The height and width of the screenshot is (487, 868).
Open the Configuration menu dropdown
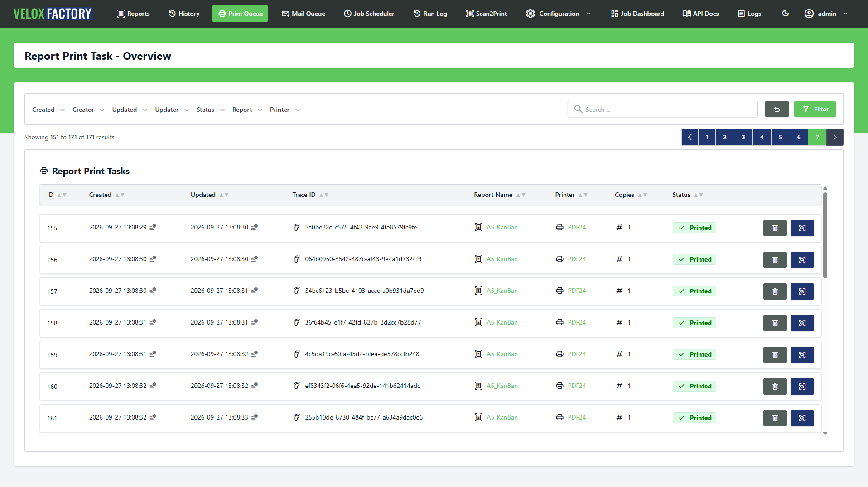558,14
